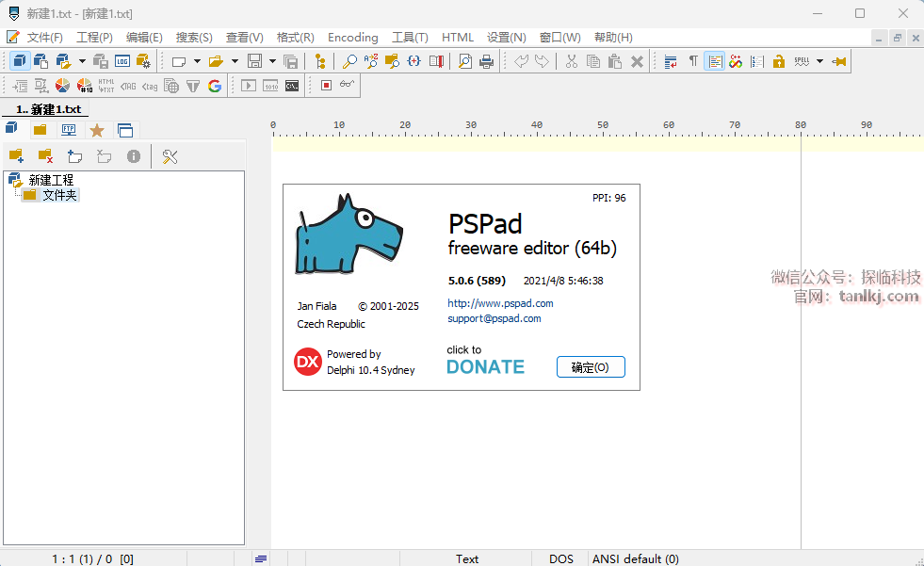Open project settings wrench icon
The image size is (924, 566).
[x=170, y=156]
